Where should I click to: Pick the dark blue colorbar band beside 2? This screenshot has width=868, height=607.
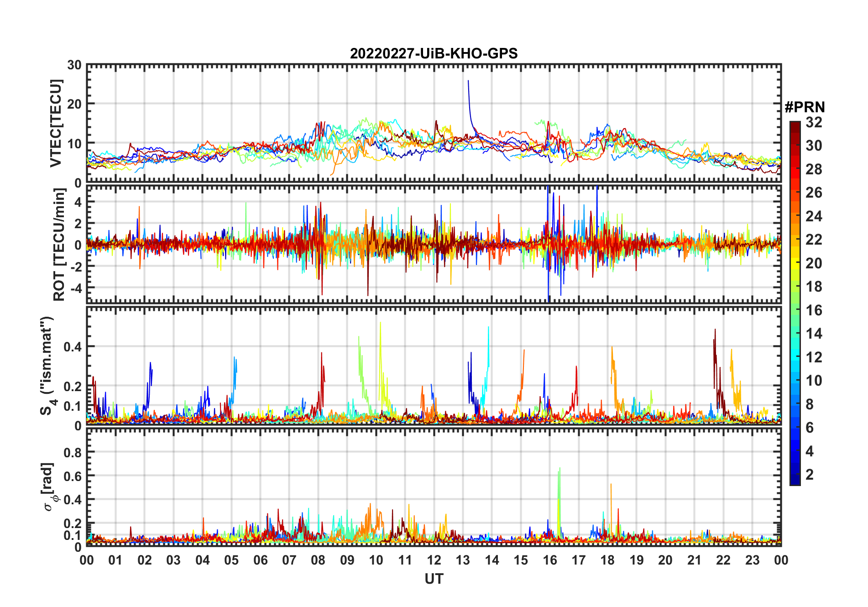(x=795, y=475)
